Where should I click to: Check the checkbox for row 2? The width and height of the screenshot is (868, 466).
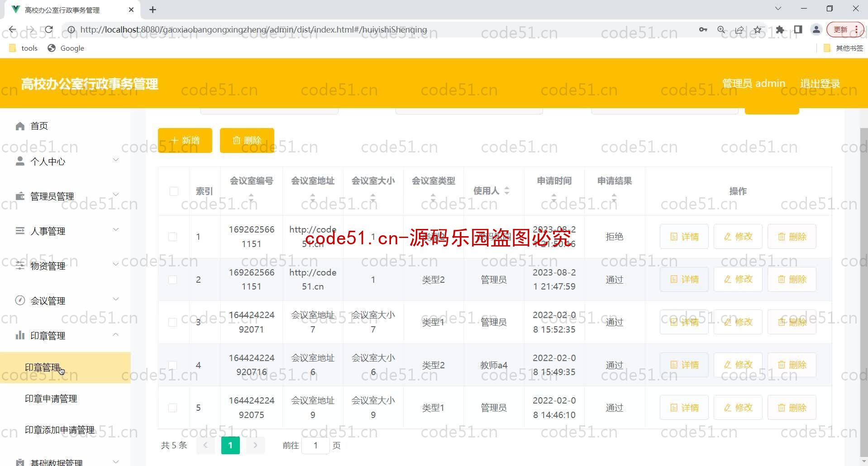click(x=172, y=280)
